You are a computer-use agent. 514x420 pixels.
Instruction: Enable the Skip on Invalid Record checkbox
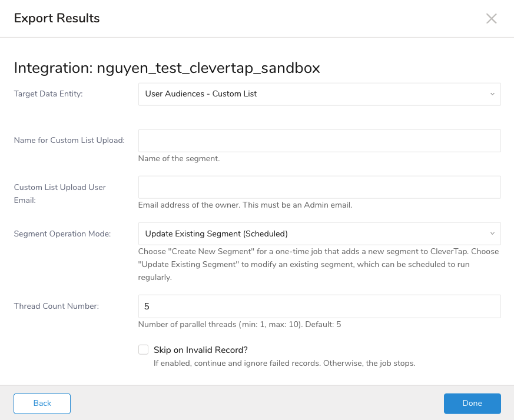pos(143,350)
